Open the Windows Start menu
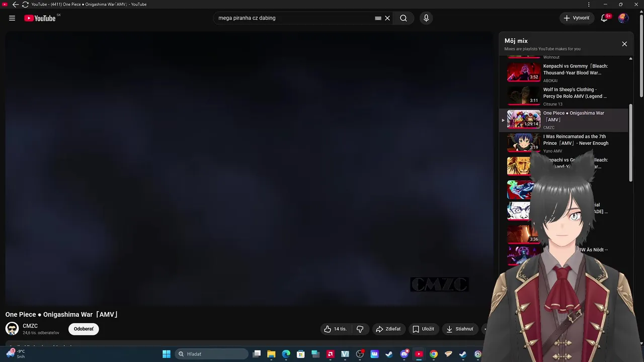Image resolution: width=644 pixels, height=362 pixels. click(167, 354)
